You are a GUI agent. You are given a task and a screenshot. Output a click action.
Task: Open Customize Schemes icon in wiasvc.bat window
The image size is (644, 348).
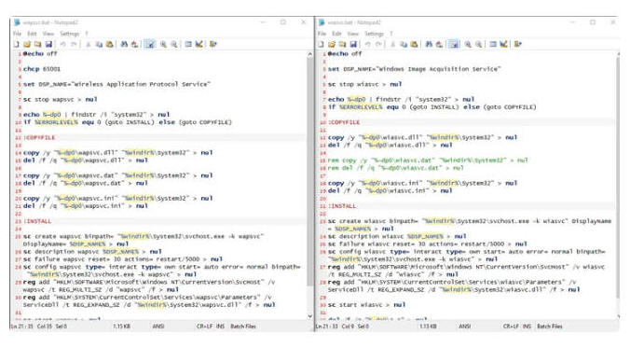click(504, 44)
